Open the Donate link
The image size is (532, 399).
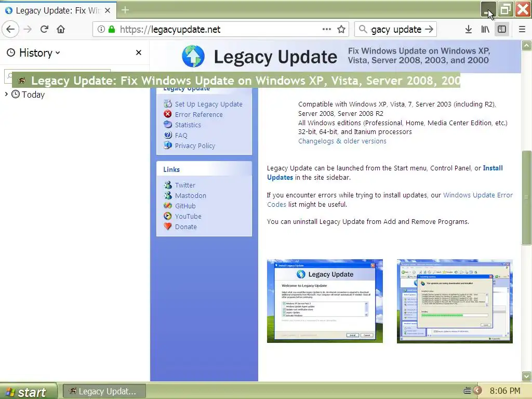pyautogui.click(x=186, y=227)
